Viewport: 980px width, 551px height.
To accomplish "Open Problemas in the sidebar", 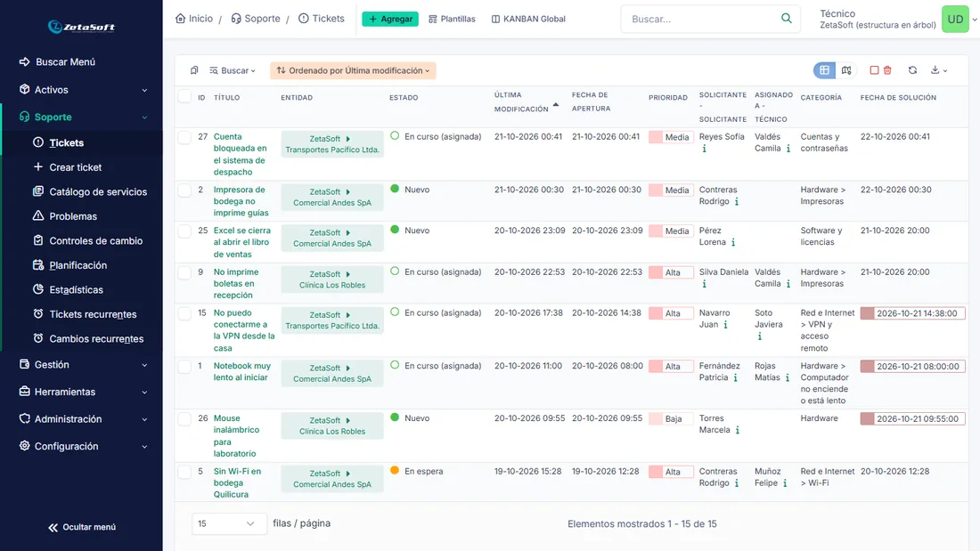I will click(73, 216).
